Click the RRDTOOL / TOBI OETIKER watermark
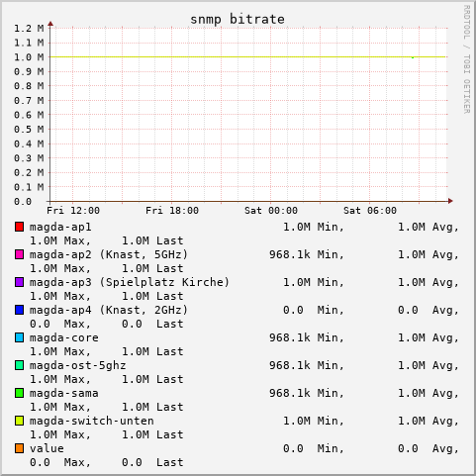 (467, 59)
